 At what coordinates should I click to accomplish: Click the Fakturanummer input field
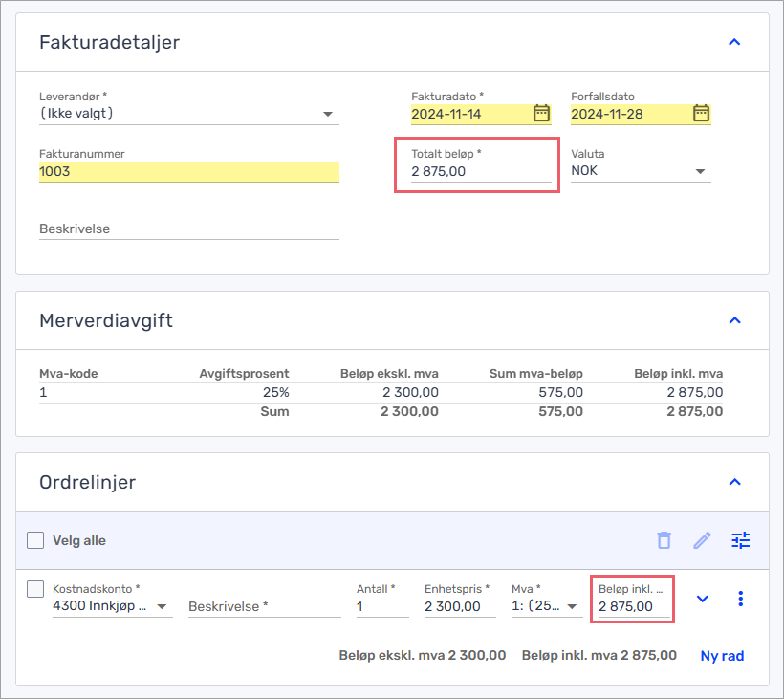(188, 172)
